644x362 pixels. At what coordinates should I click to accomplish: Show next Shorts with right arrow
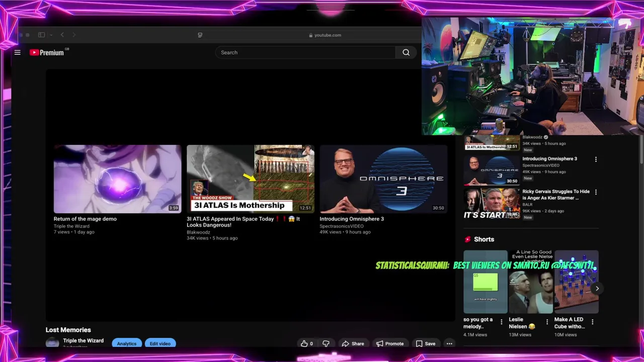pyautogui.click(x=597, y=289)
